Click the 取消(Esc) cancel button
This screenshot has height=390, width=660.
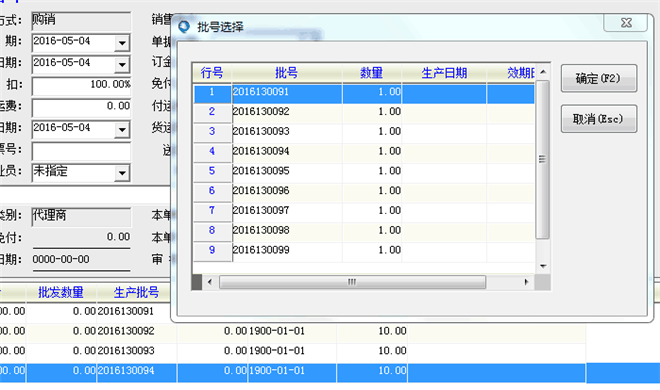(x=599, y=119)
